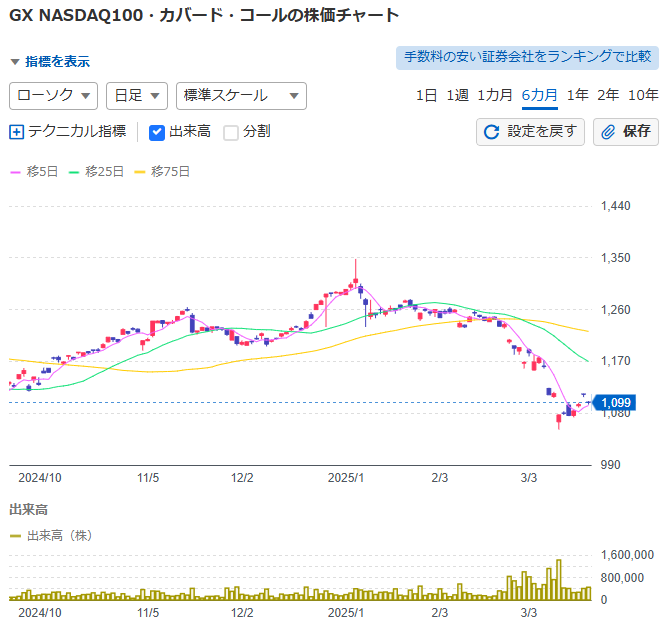Click the 出来高 section heading
Screen dimensions: 661x626
[29, 510]
